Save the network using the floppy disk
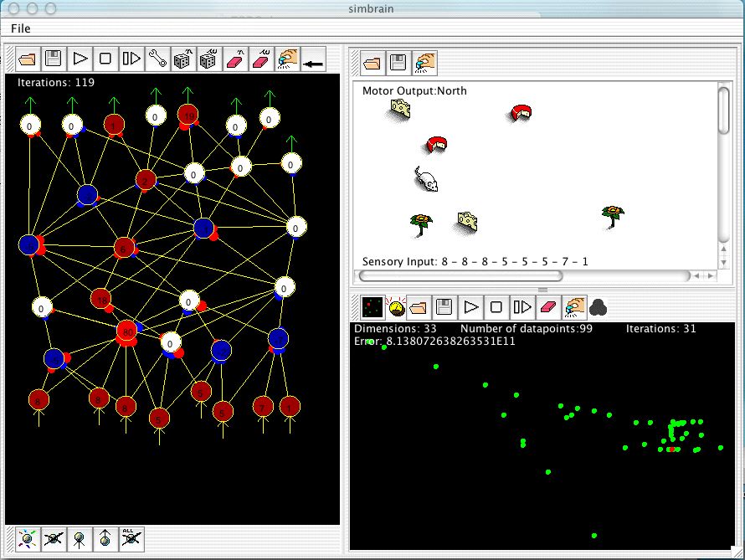This screenshot has width=745, height=560. [x=54, y=59]
